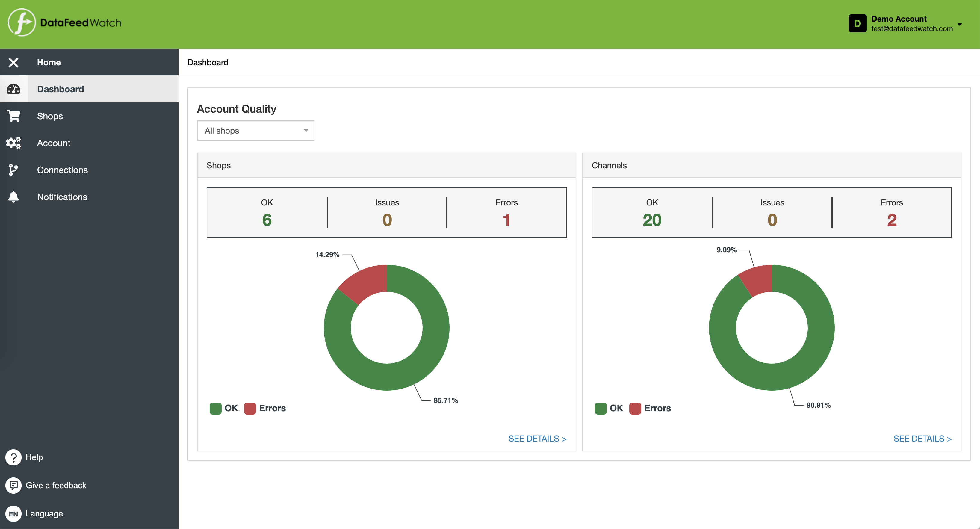Image resolution: width=980 pixels, height=529 pixels.
Task: Click the Account gears icon
Action: [13, 143]
